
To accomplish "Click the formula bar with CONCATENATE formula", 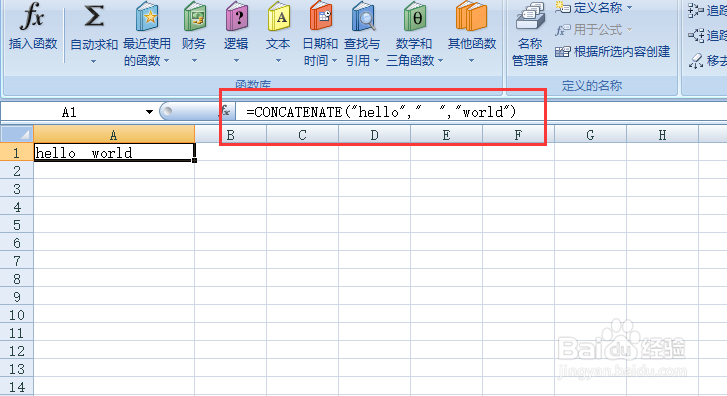I will (480, 112).
